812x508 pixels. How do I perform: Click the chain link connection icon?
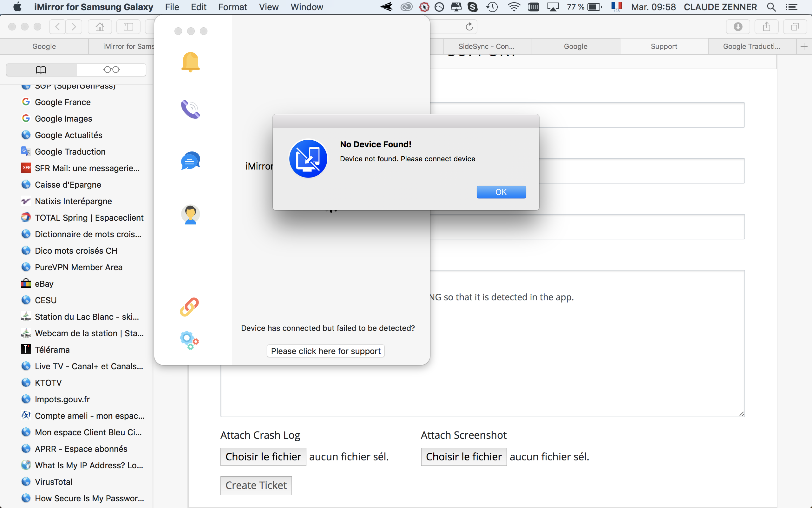pos(190,307)
